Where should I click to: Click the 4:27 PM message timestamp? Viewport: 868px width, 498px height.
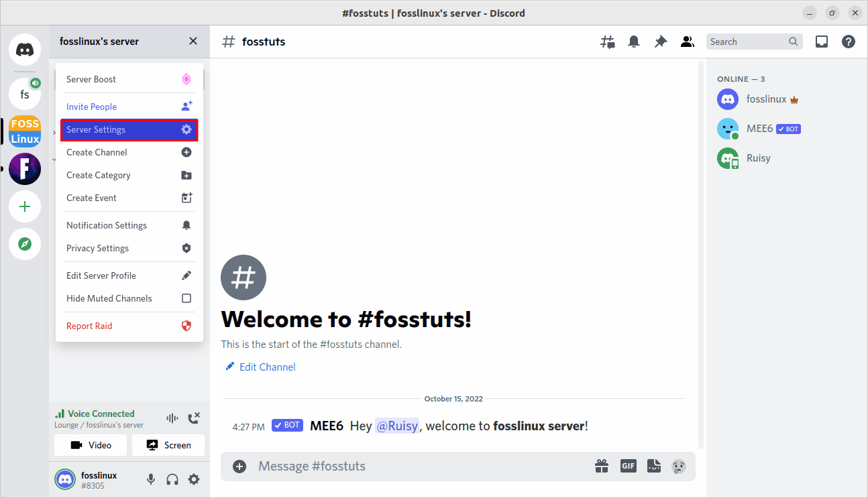click(248, 426)
